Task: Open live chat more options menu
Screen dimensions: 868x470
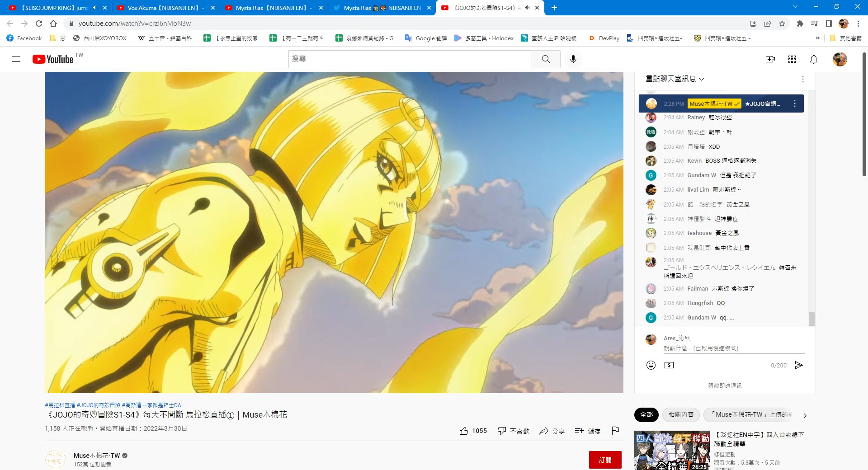Action: (x=803, y=79)
